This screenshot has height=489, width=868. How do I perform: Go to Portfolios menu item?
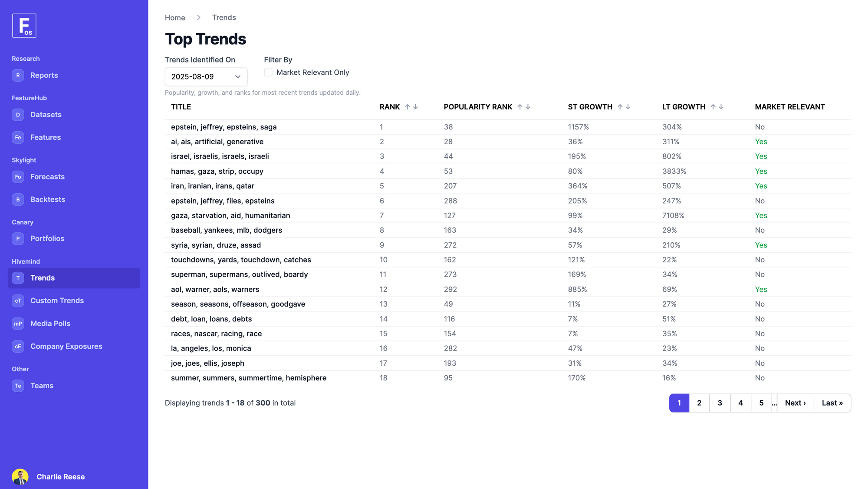pyautogui.click(x=47, y=238)
